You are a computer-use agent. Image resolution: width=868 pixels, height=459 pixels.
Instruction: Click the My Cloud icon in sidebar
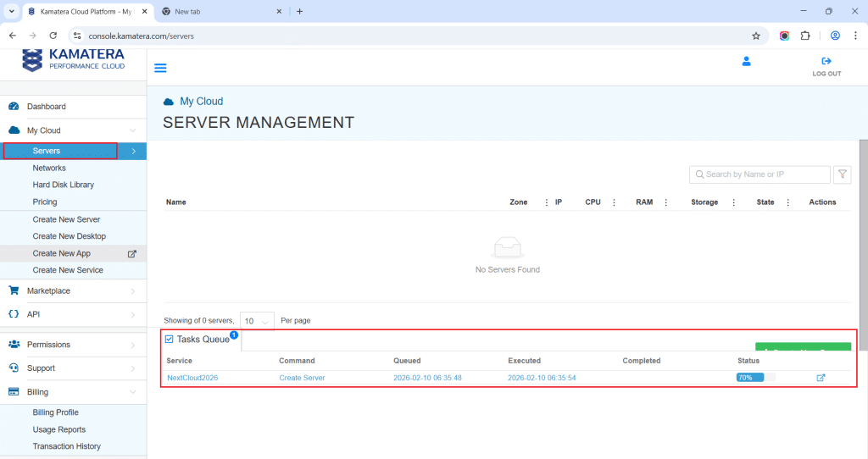(x=14, y=130)
